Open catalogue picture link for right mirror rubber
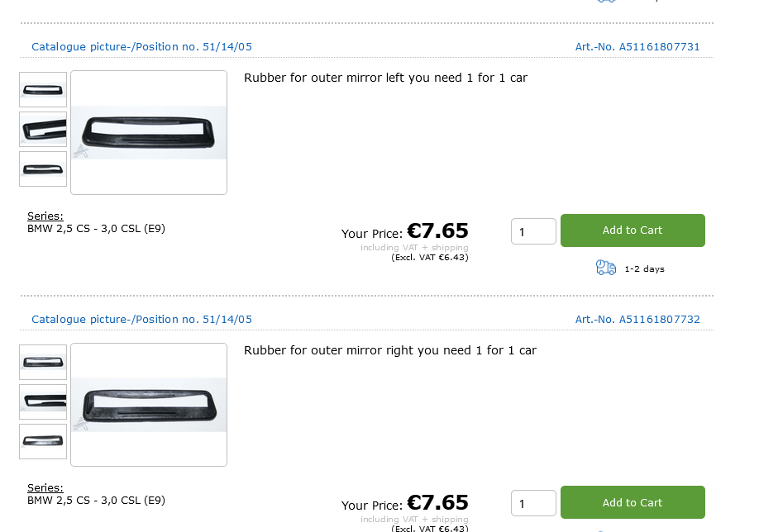 pyautogui.click(x=141, y=320)
